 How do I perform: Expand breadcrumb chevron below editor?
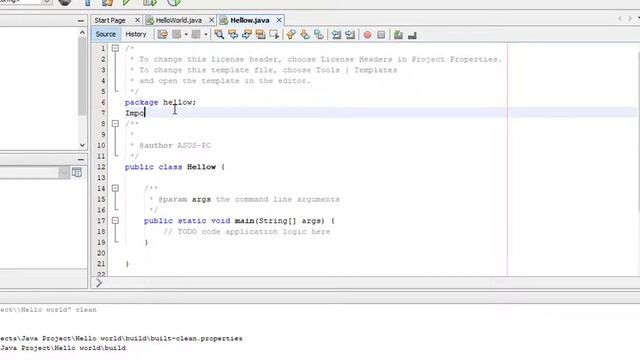(x=99, y=283)
